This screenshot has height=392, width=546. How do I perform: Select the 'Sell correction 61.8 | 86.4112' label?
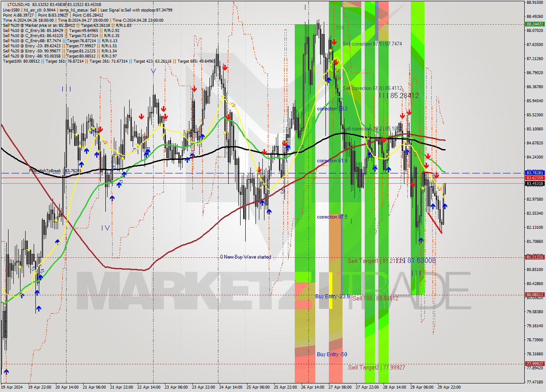tap(372, 88)
